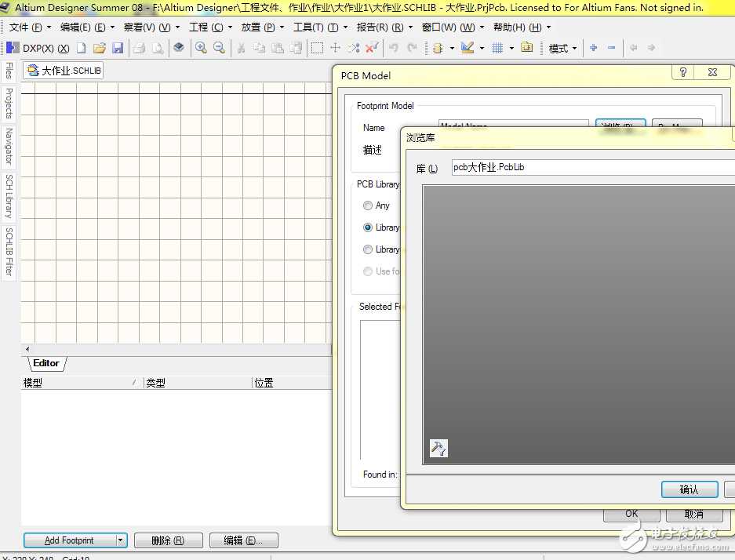The width and height of the screenshot is (735, 560).
Task: Click the Clear filter red X icon
Action: point(372,47)
